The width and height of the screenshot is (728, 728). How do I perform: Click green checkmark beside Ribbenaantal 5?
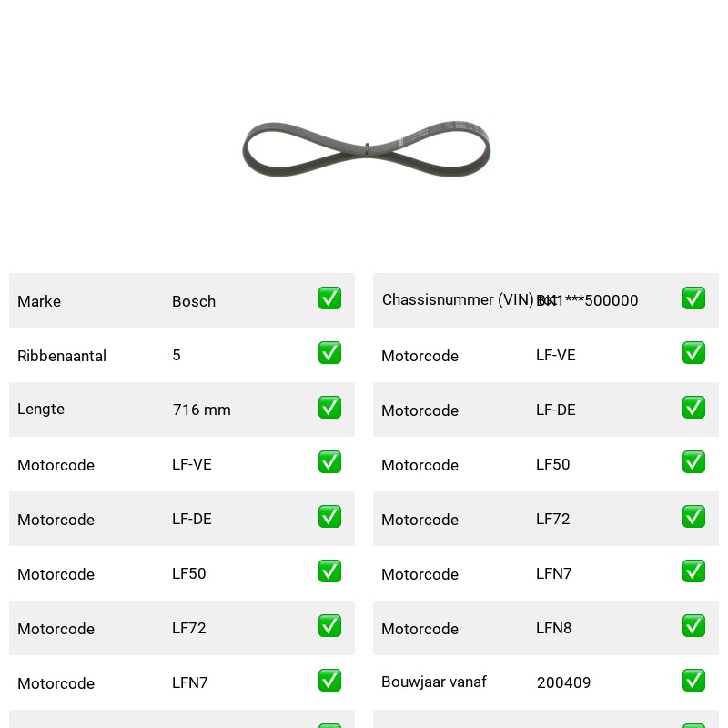pyautogui.click(x=329, y=353)
